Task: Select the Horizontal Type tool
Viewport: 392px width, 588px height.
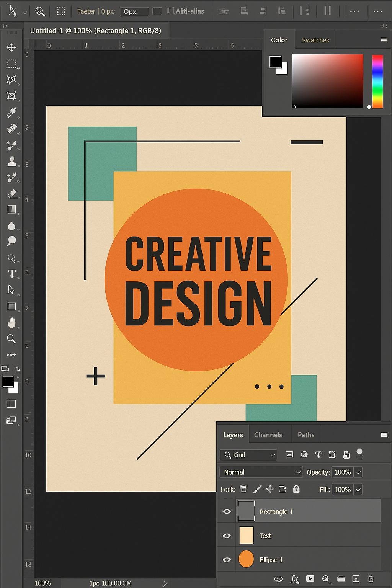Action: click(12, 274)
